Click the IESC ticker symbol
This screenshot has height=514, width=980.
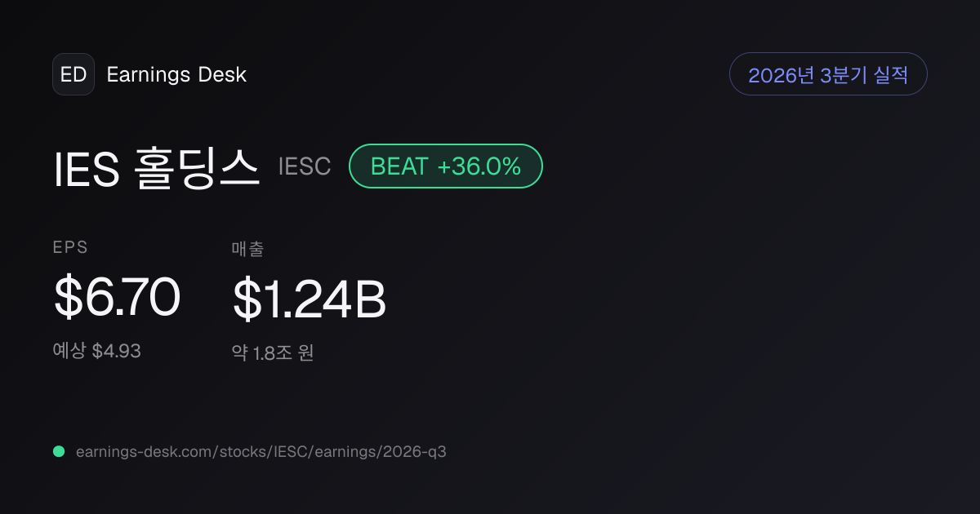click(305, 166)
